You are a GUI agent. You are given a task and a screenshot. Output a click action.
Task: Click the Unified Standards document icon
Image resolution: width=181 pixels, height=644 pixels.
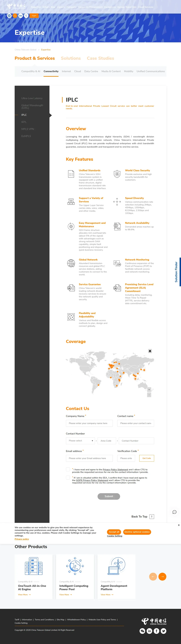[x=71, y=174]
